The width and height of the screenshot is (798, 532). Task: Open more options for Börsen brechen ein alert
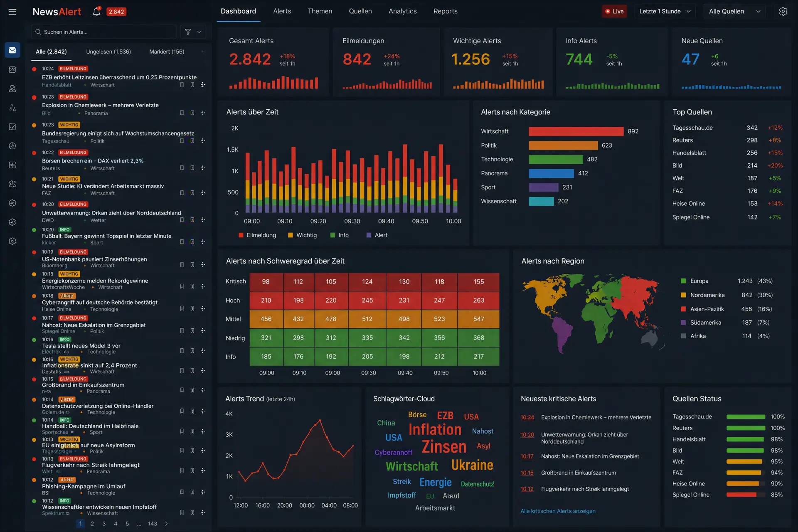pos(203,168)
